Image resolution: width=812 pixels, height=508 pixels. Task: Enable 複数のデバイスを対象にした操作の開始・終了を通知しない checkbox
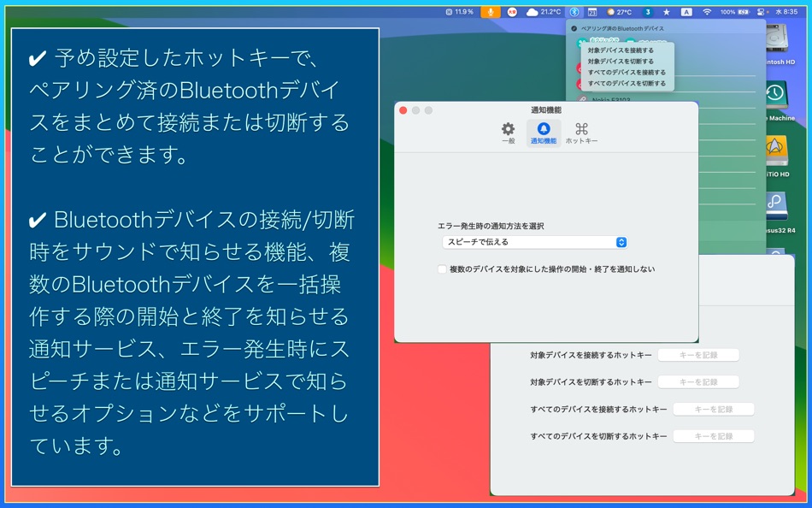click(x=442, y=269)
